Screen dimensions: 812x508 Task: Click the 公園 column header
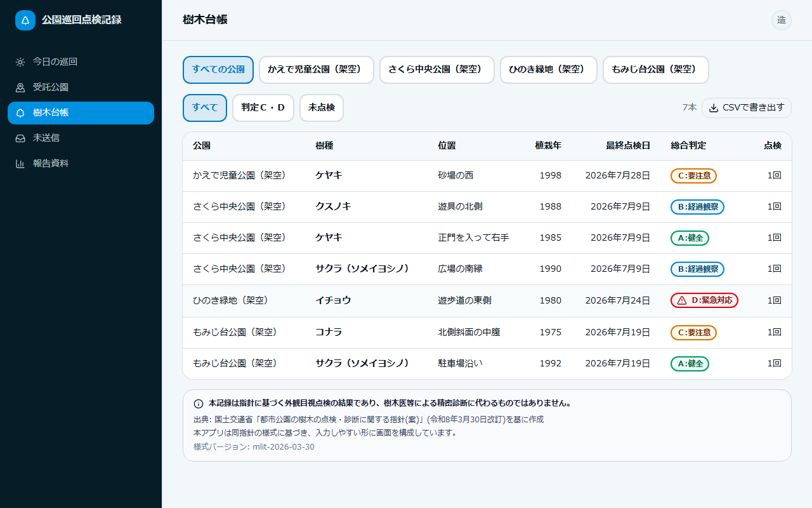202,146
